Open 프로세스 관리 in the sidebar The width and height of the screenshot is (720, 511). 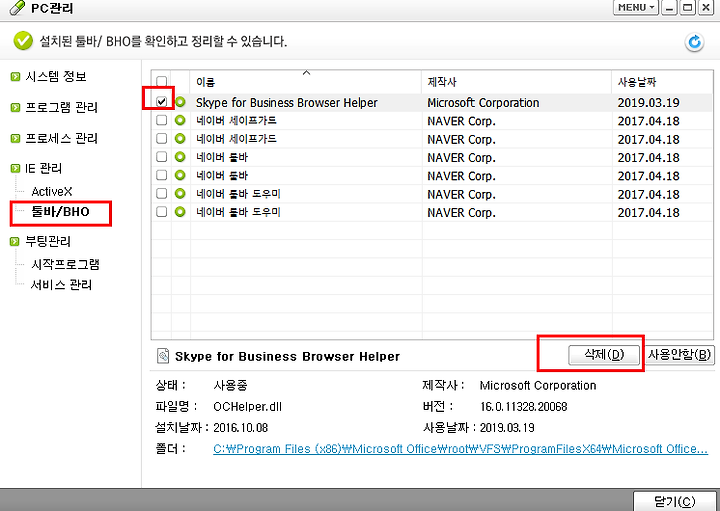(61, 138)
